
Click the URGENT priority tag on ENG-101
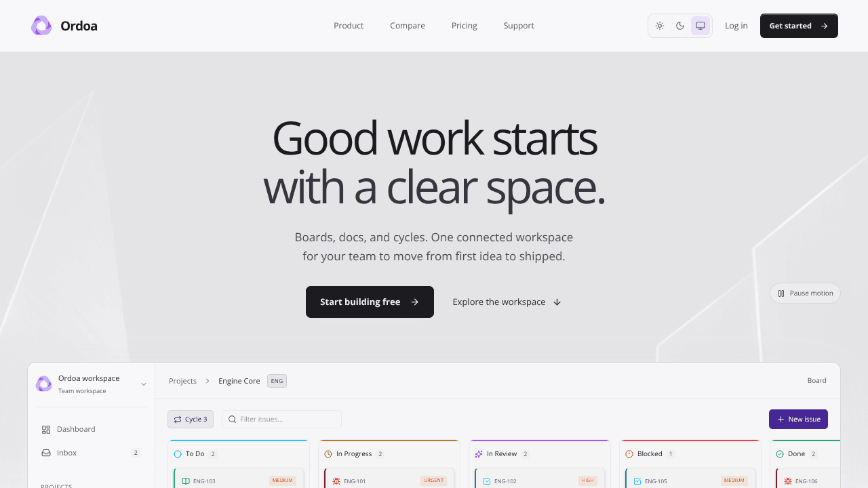coord(433,481)
